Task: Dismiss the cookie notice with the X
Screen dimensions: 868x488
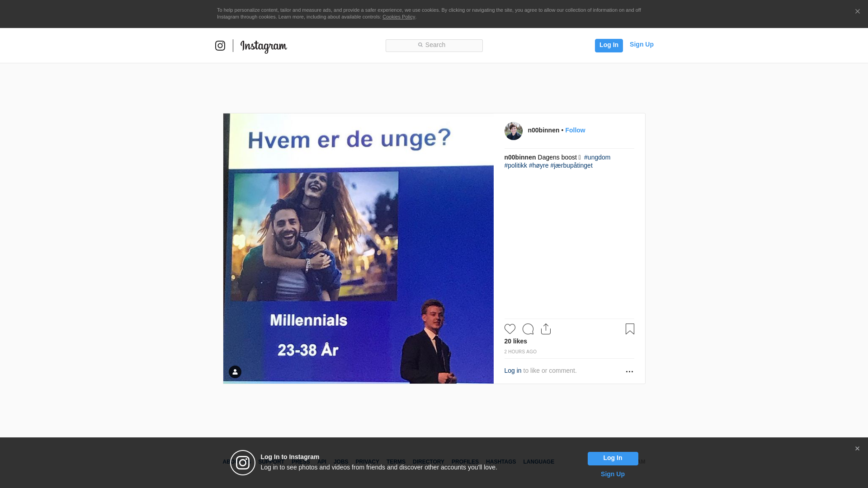Action: click(857, 11)
